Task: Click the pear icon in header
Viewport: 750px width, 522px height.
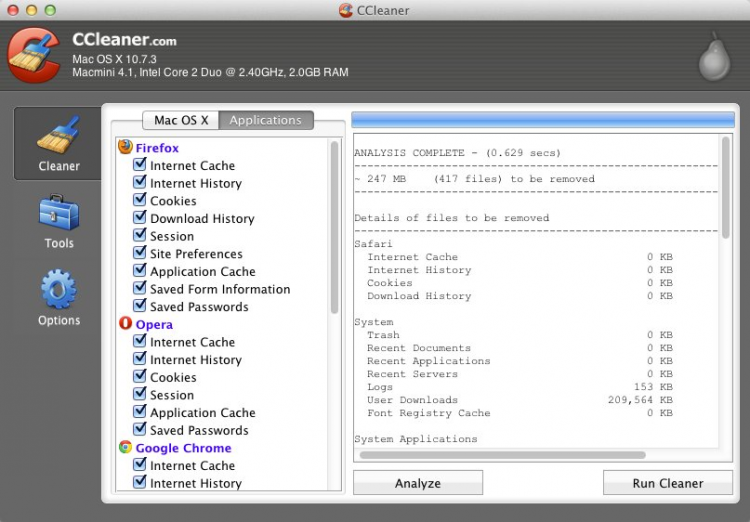Action: pyautogui.click(x=713, y=59)
